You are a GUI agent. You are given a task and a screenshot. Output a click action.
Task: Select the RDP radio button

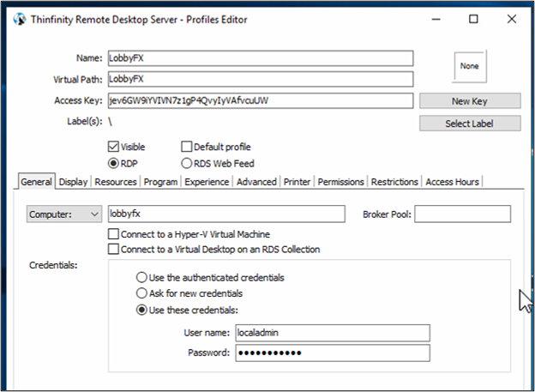point(114,163)
